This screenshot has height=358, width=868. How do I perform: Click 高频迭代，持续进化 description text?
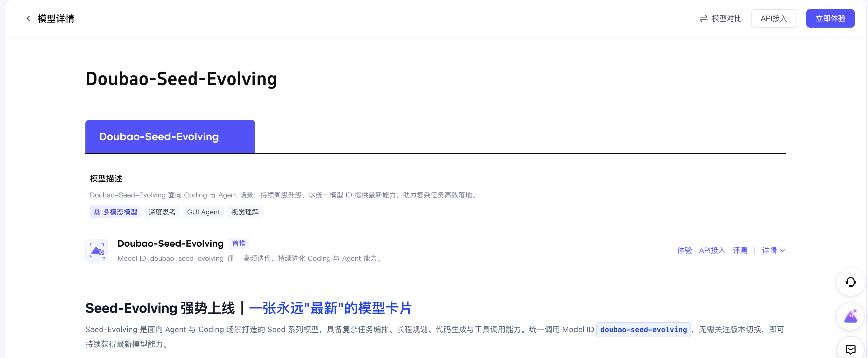(x=313, y=258)
